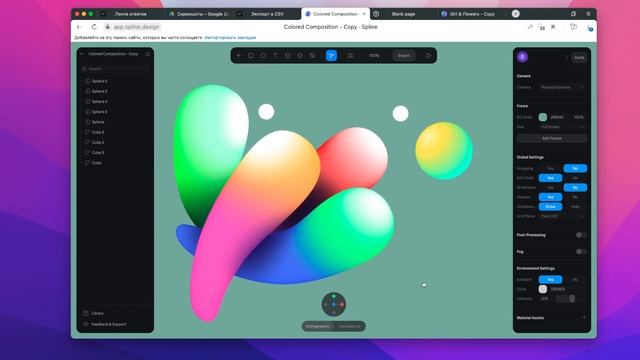Image resolution: width=640 pixels, height=360 pixels.
Task: Click the Edit Frame button
Action: (x=552, y=138)
